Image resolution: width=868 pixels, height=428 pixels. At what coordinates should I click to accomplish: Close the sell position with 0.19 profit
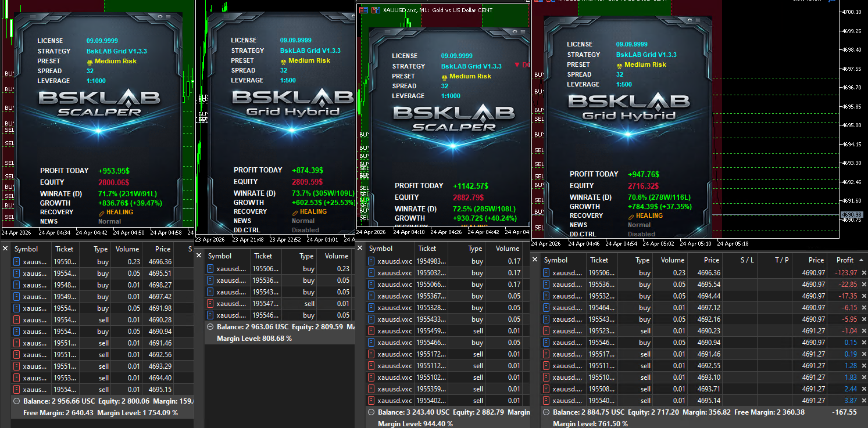(863, 354)
